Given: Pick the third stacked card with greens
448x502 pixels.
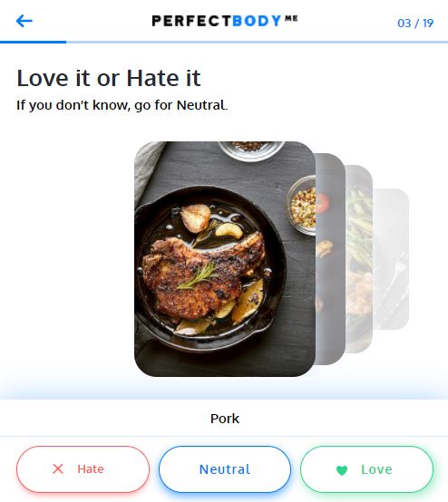Looking at the screenshot, I should coord(359,258).
